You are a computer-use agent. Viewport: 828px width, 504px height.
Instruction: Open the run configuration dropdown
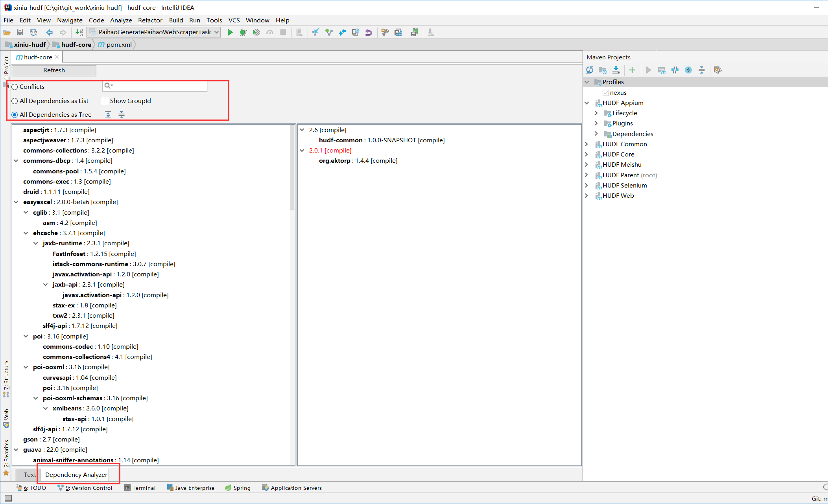(x=216, y=32)
